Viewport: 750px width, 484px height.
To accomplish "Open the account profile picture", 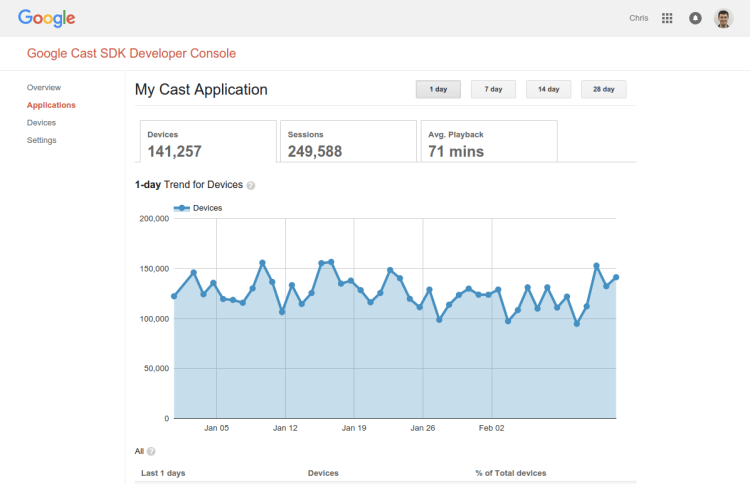I will (723, 19).
